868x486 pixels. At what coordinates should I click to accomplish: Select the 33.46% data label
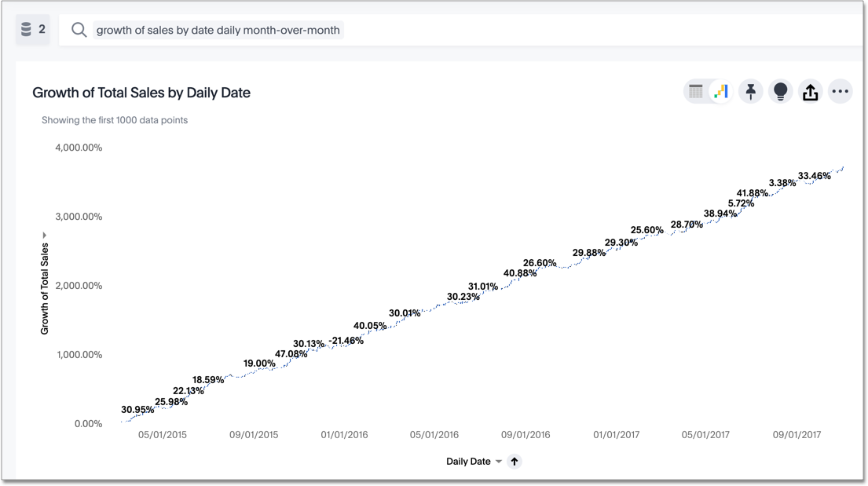coord(815,177)
